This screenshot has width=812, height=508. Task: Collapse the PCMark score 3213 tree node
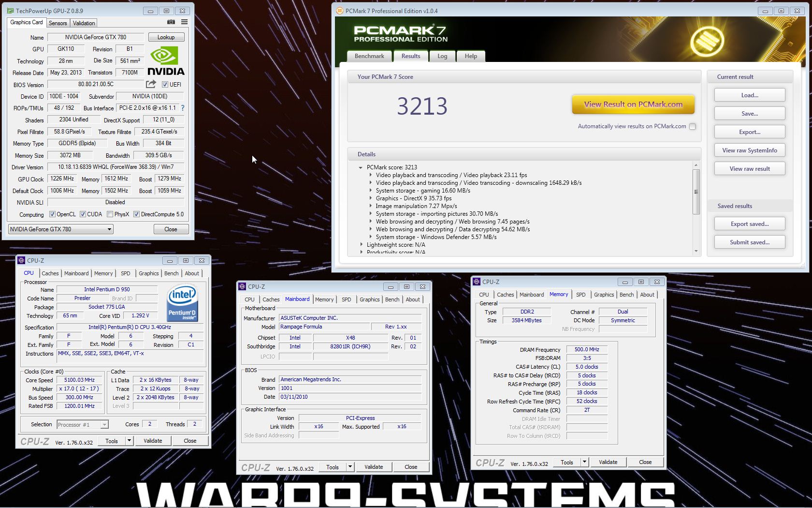(361, 167)
